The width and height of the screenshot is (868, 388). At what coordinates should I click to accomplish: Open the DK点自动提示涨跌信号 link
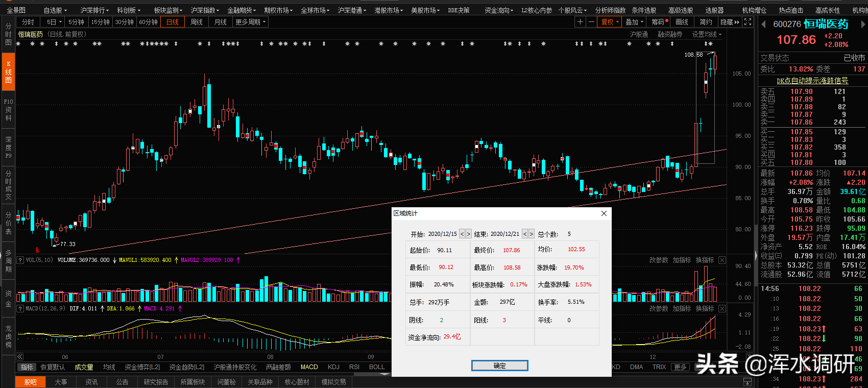812,81
